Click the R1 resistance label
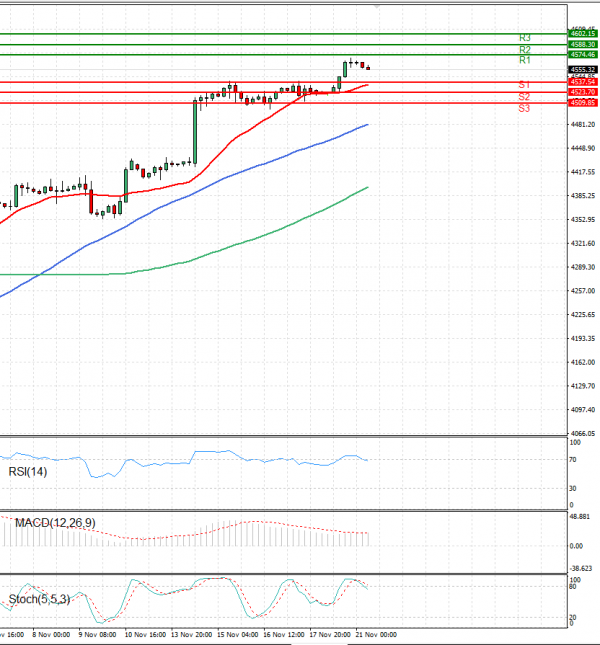This screenshot has height=645, width=600. click(x=525, y=60)
